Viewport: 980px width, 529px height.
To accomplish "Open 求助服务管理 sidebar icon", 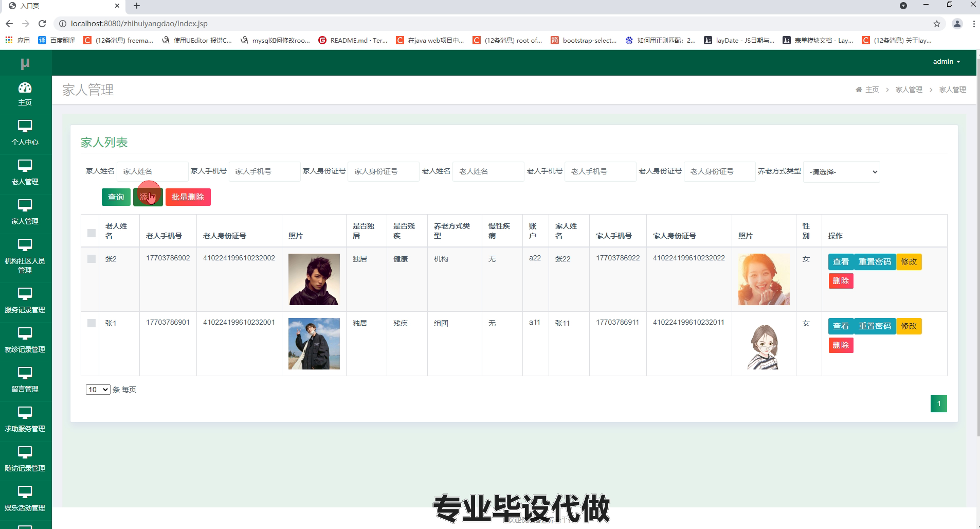I will pyautogui.click(x=25, y=413).
